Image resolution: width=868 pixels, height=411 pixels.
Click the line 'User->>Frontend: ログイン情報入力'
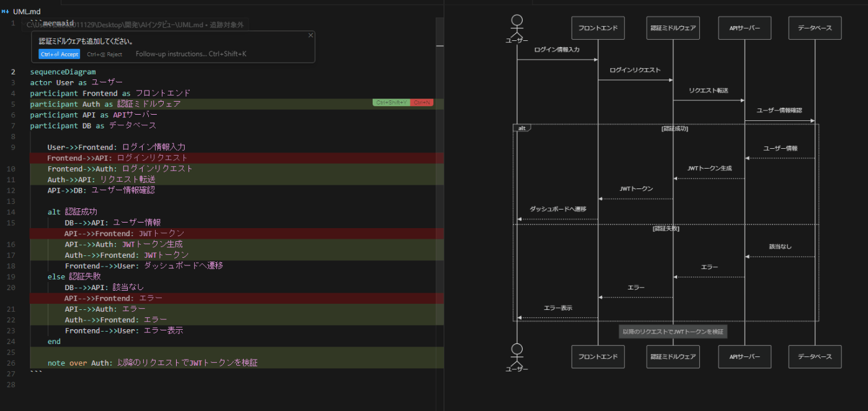pos(116,147)
